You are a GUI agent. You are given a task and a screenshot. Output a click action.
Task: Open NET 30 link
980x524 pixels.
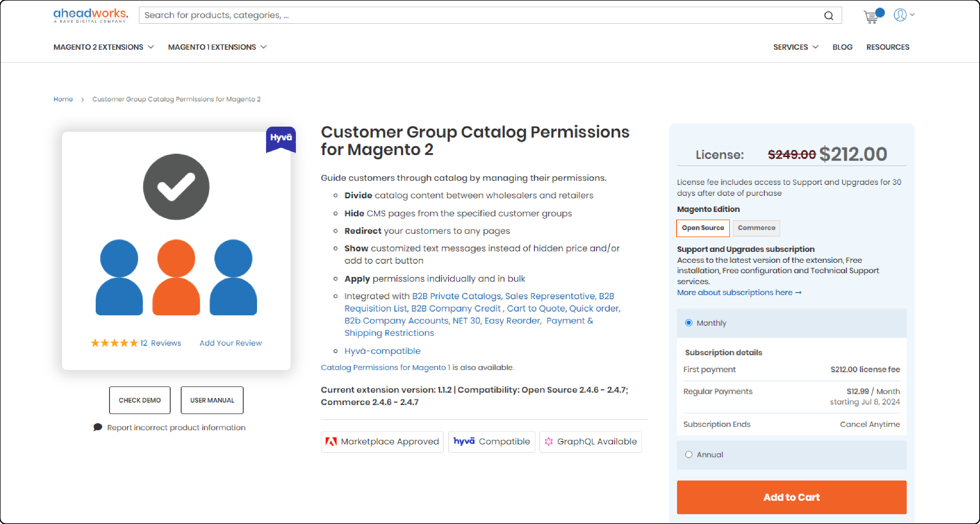(466, 321)
